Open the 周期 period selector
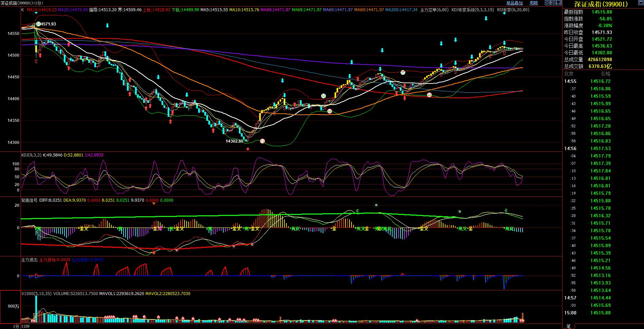 click(x=534, y=3)
